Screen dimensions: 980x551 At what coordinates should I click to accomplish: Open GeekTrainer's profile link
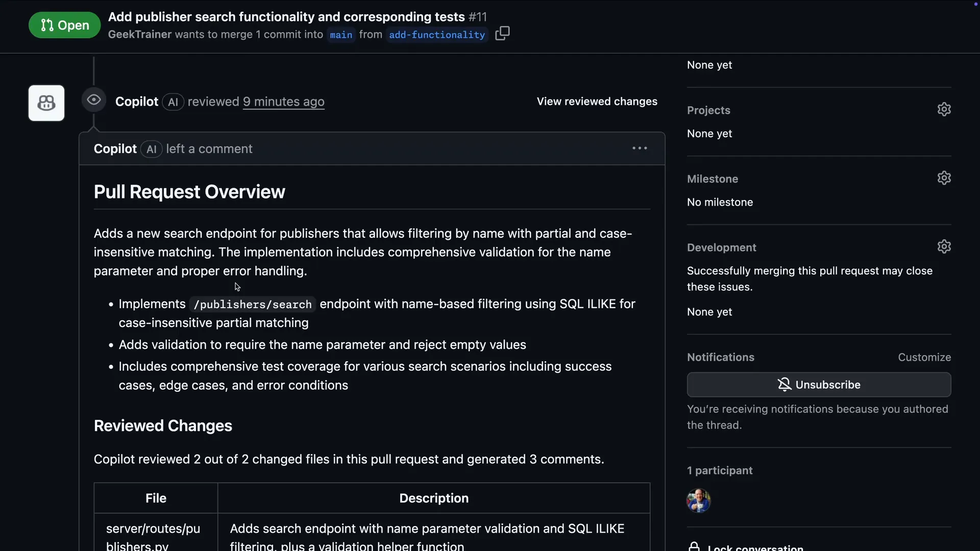[139, 34]
